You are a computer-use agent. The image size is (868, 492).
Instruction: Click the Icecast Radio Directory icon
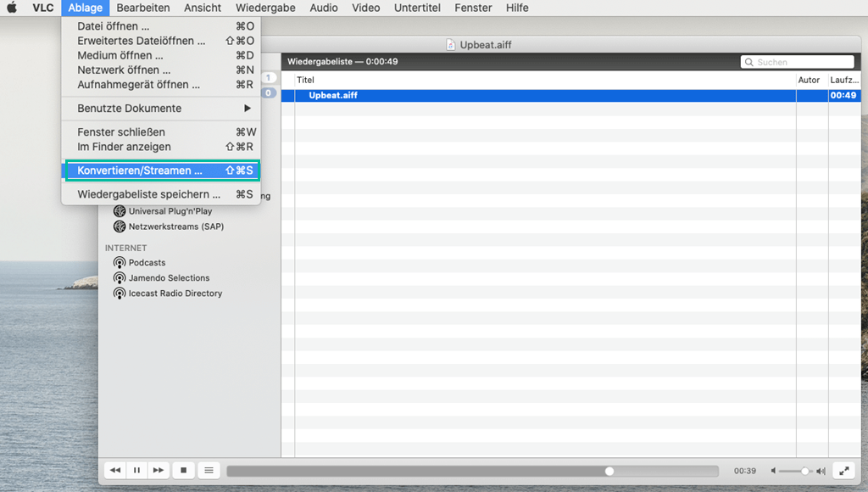119,294
